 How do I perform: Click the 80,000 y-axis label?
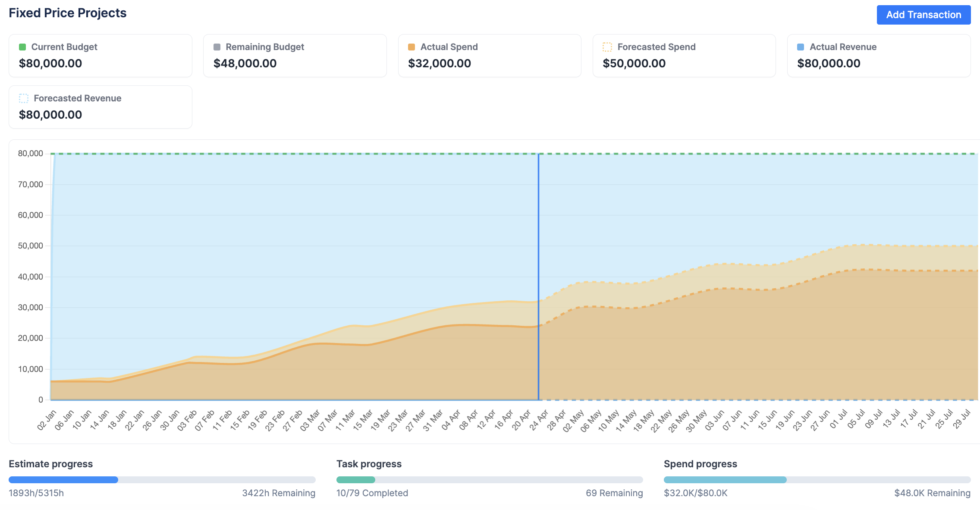click(30, 154)
